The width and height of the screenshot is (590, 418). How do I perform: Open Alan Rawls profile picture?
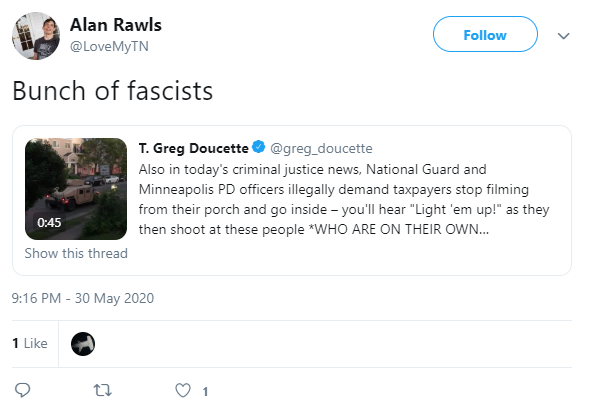pos(36,36)
